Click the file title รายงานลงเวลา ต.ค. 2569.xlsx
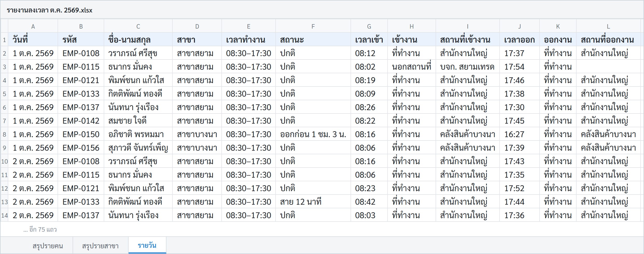 (x=50, y=10)
